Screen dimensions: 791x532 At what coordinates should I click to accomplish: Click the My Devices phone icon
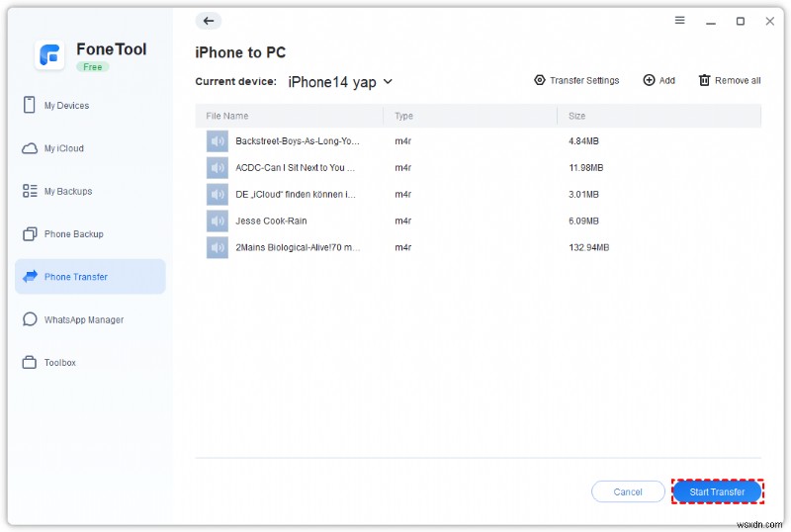(30, 105)
